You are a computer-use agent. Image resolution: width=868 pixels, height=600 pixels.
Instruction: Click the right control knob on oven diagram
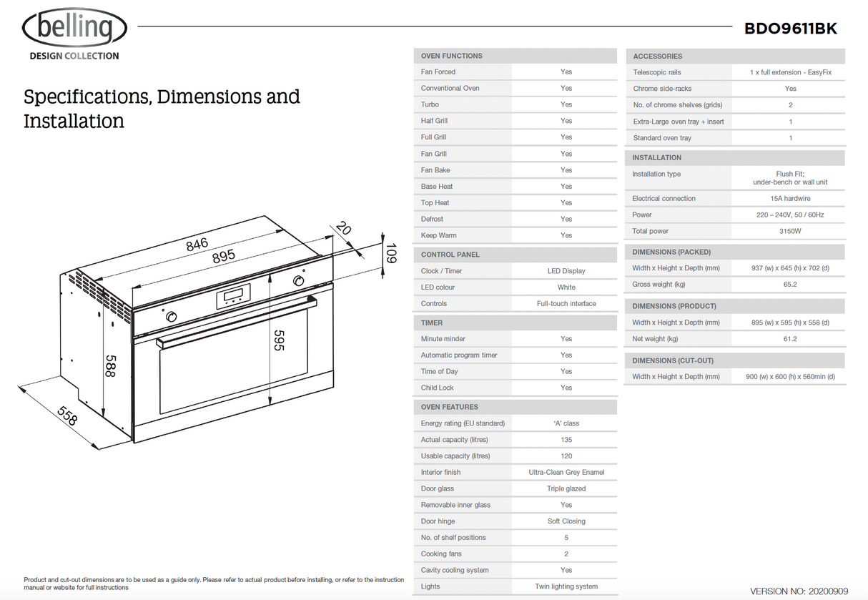pos(297,281)
